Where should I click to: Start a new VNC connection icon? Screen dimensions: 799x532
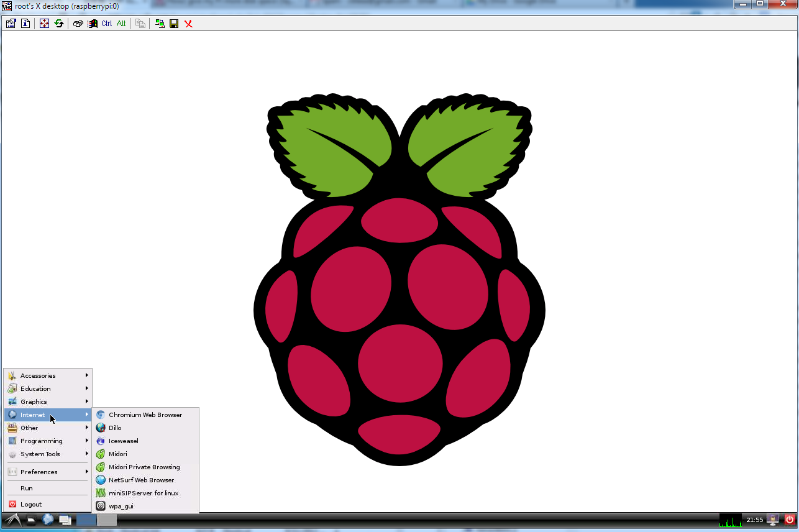coord(160,24)
